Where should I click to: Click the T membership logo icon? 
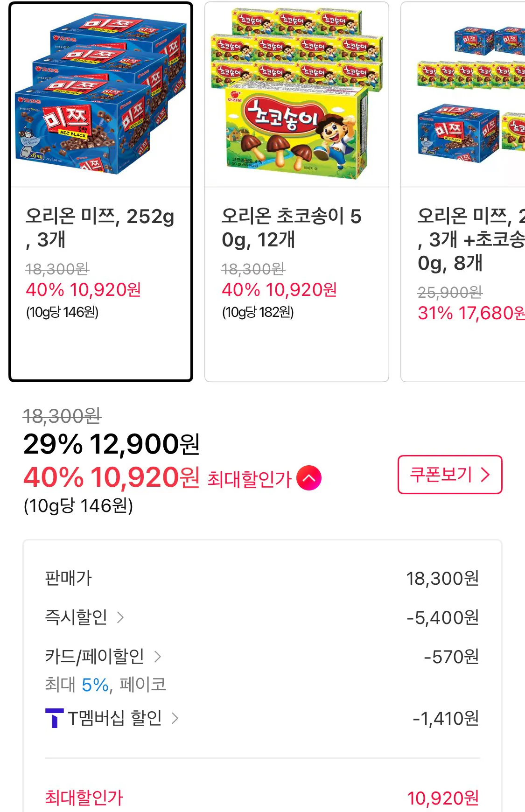54,718
